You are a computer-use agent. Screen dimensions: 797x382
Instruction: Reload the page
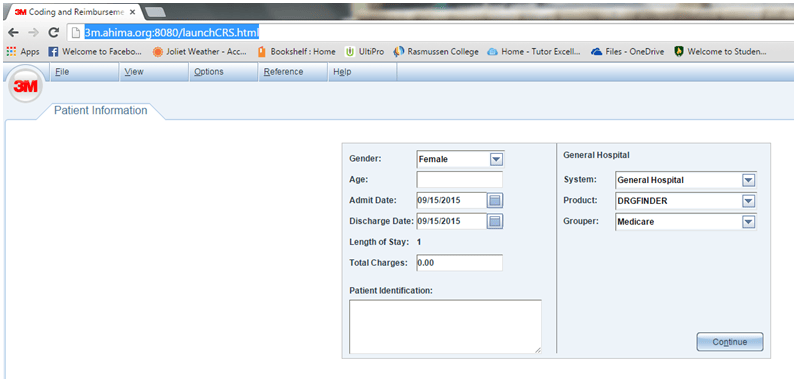click(53, 33)
